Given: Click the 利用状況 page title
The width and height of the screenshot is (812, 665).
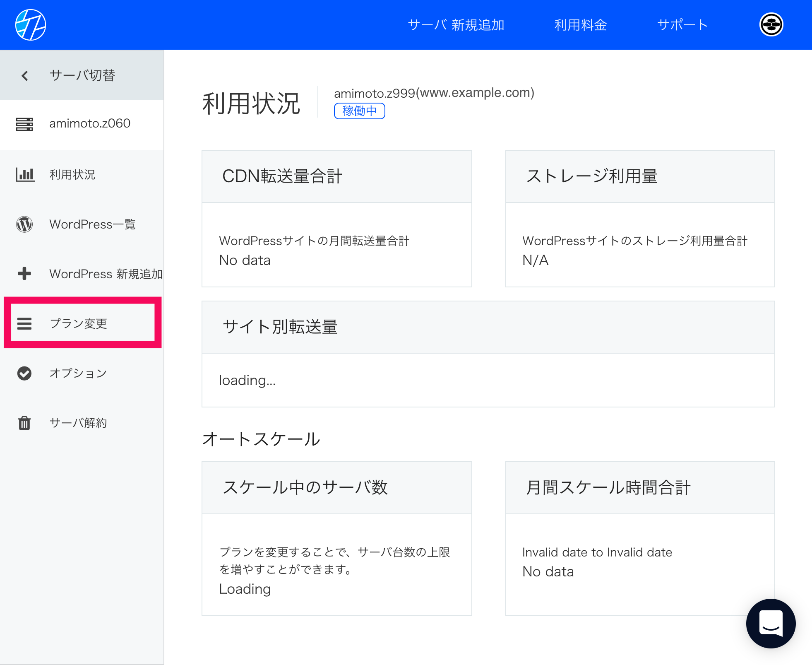Looking at the screenshot, I should click(251, 103).
